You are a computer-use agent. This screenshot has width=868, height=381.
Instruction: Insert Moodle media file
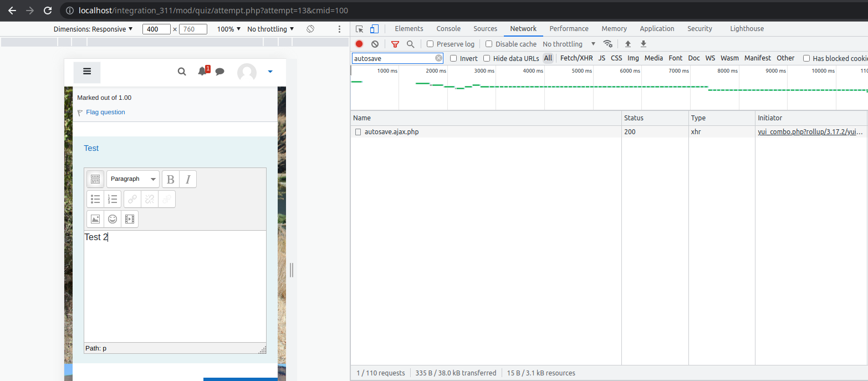(x=130, y=219)
